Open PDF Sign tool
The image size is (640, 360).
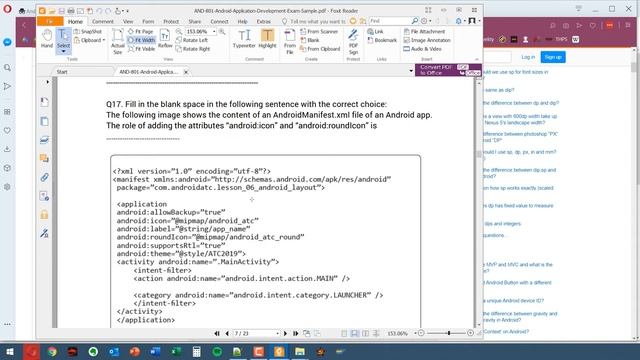[353, 42]
